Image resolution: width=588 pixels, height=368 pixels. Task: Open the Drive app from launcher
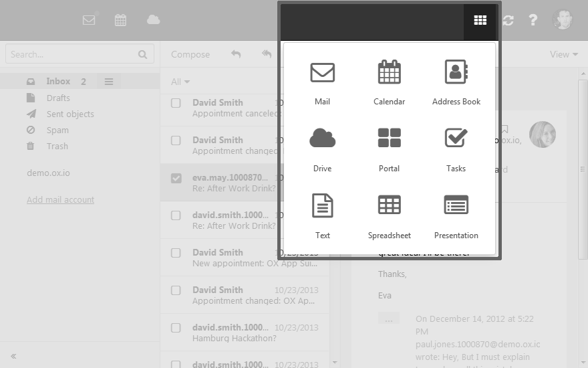[322, 150]
